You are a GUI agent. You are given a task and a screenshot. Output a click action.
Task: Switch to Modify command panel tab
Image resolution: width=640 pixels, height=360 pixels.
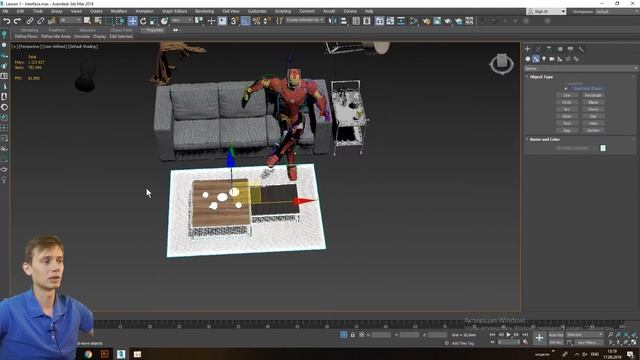pos(538,49)
